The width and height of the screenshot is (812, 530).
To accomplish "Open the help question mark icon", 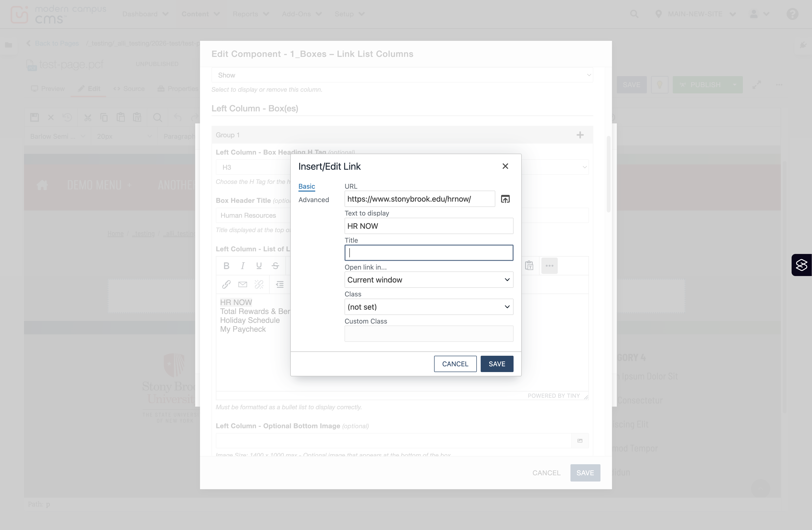I will [x=792, y=14].
